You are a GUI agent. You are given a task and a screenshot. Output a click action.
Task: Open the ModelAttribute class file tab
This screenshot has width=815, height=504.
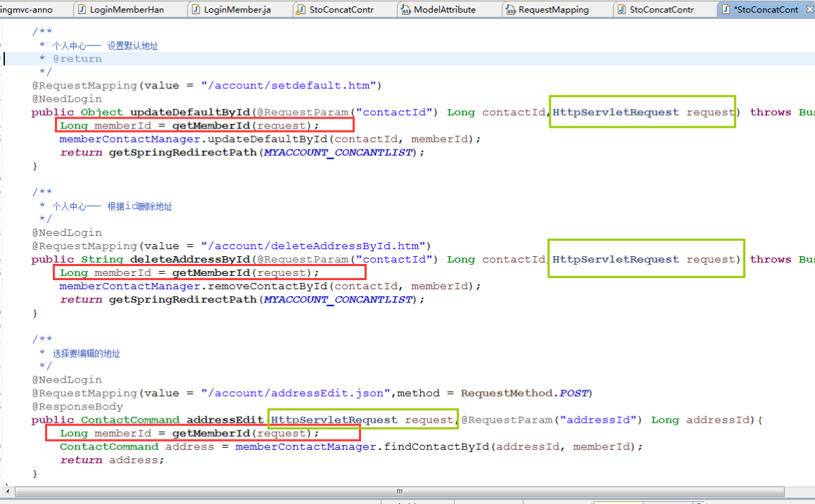(444, 9)
